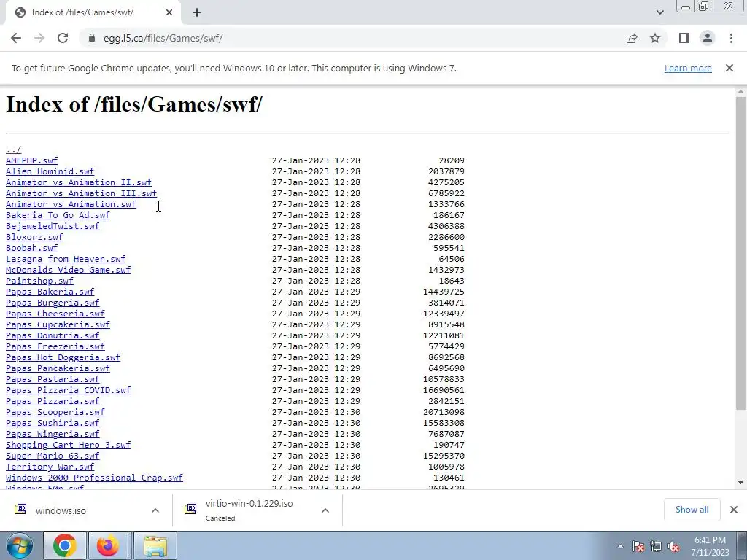Screen dimensions: 747x560
Task: Open the Chrome three-dot menu
Action: (x=731, y=38)
